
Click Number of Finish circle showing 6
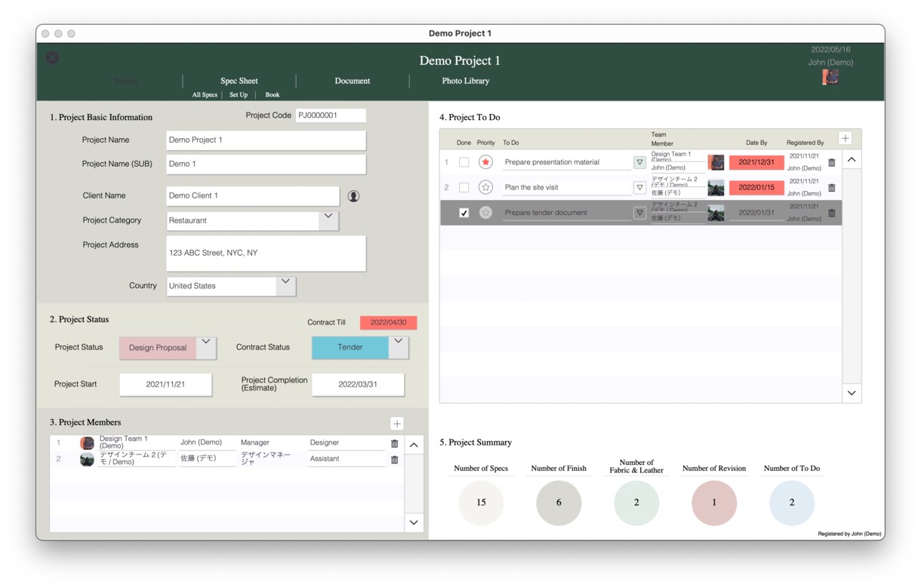[559, 503]
